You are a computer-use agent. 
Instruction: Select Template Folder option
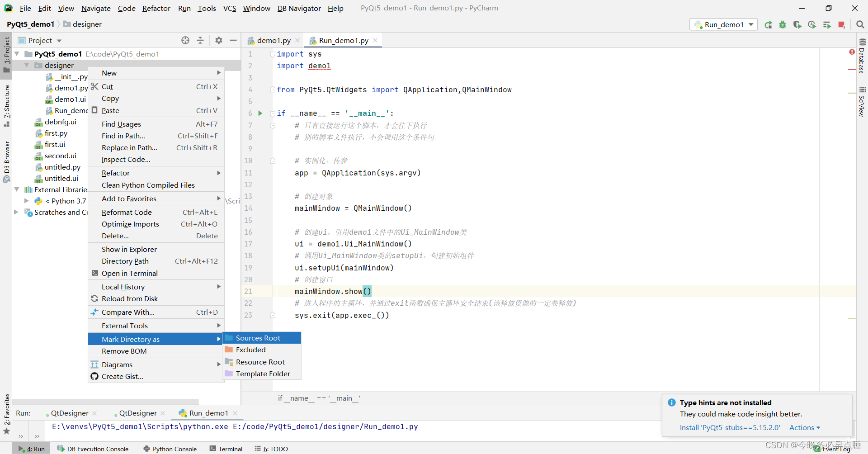click(x=262, y=374)
